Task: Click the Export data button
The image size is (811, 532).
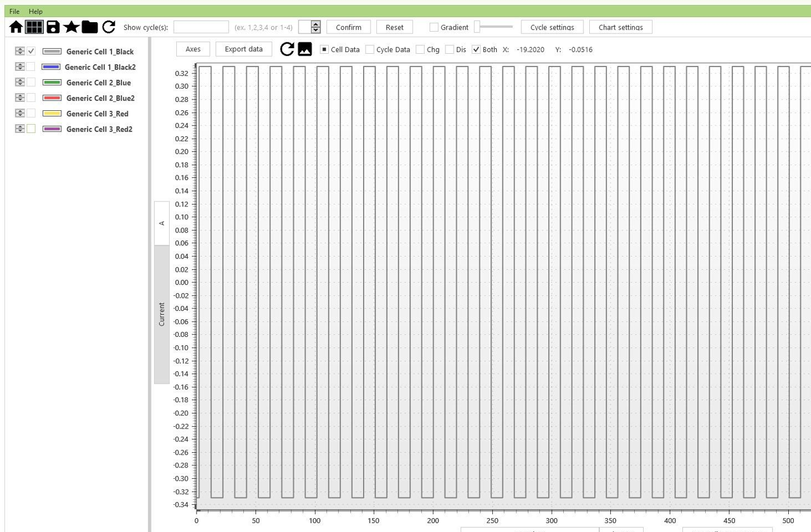Action: point(244,49)
